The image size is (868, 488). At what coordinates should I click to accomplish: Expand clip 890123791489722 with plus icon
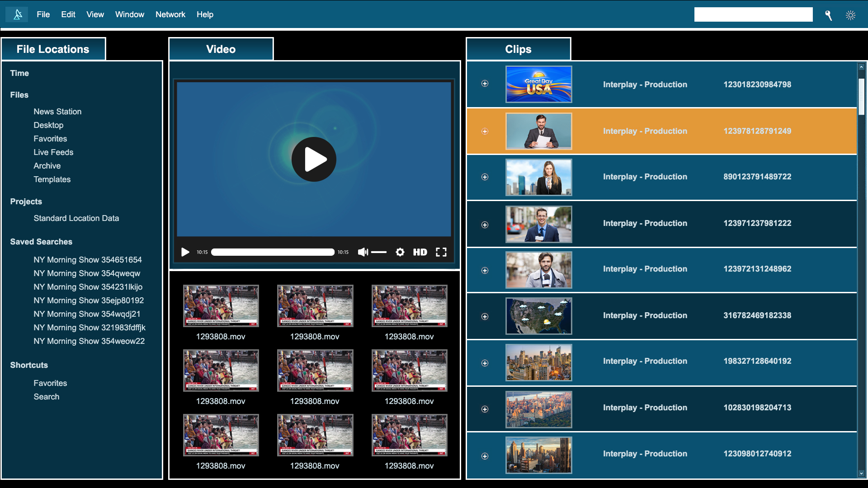pos(485,177)
